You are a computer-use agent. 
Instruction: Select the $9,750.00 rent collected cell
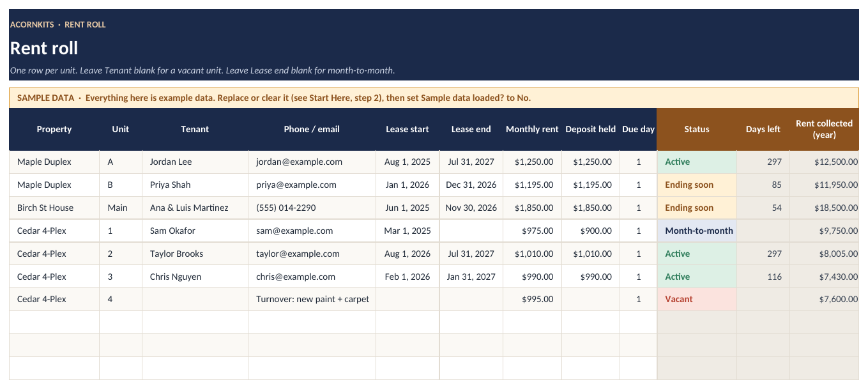click(824, 231)
